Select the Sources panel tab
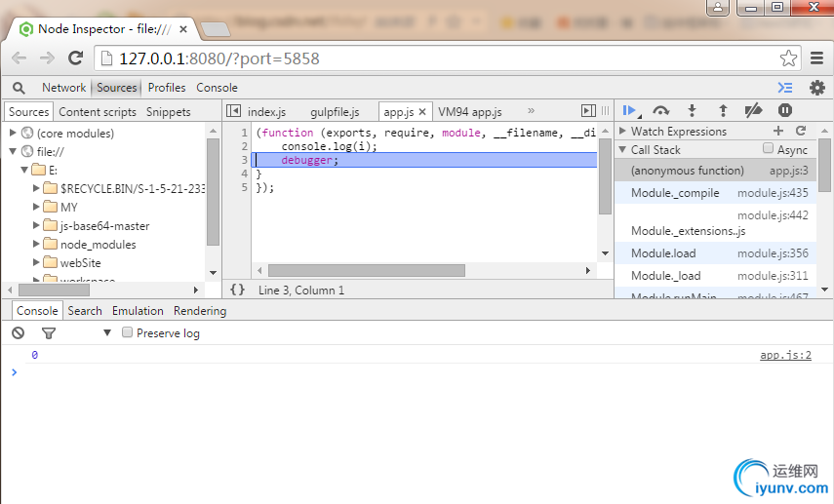The image size is (834, 504). (116, 88)
